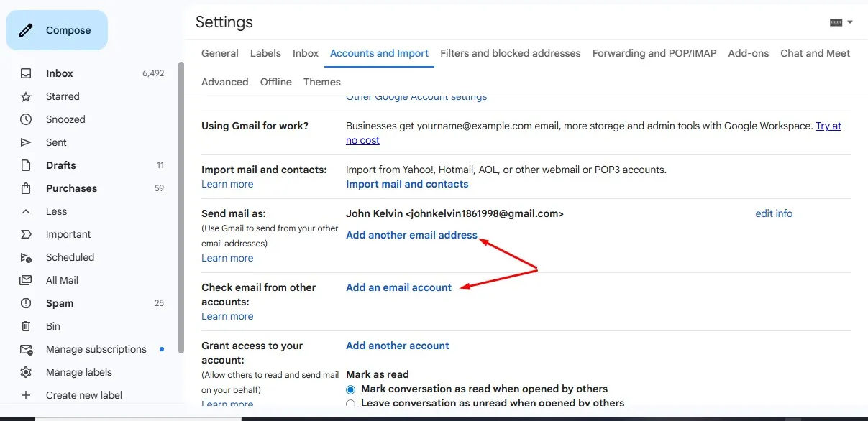Open Starred mail via star icon
Image resolution: width=868 pixels, height=421 pixels.
coord(27,96)
